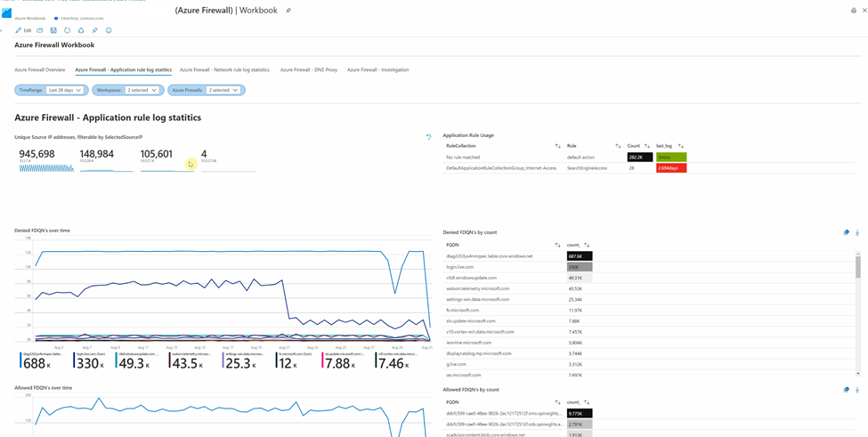Go to the Azure Firewall - DNS Proxy tab

[309, 70]
